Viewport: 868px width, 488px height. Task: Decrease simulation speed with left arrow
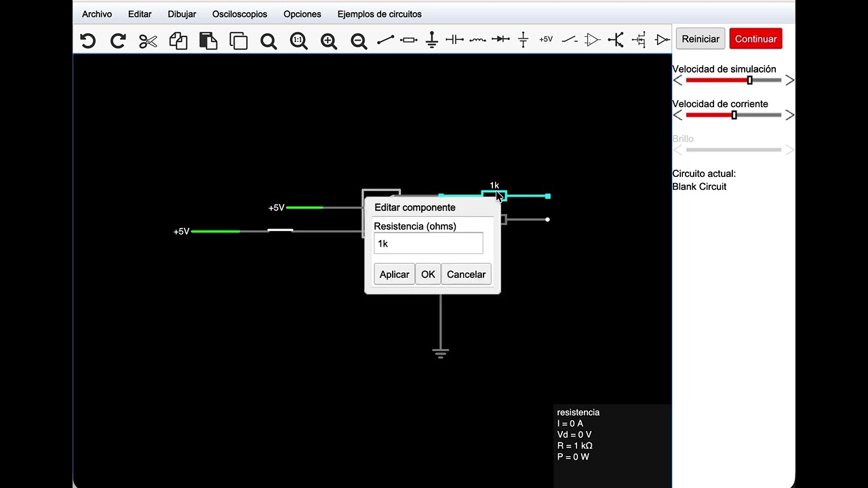click(677, 80)
